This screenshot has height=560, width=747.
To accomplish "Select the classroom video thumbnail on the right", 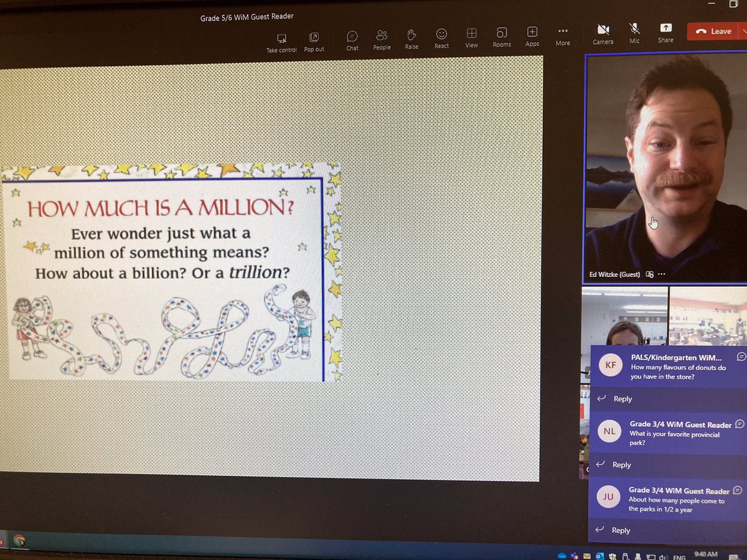I will [x=708, y=315].
